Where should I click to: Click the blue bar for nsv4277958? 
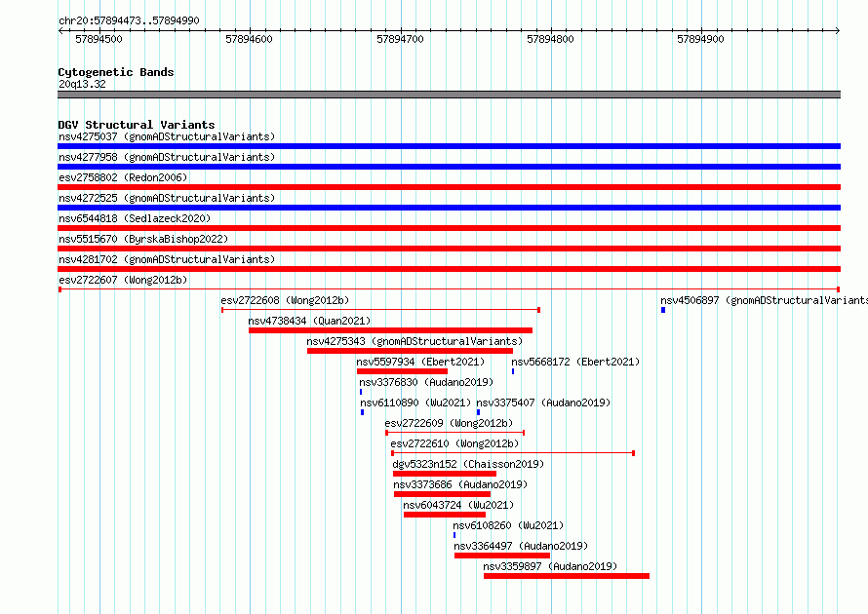pyautogui.click(x=449, y=167)
